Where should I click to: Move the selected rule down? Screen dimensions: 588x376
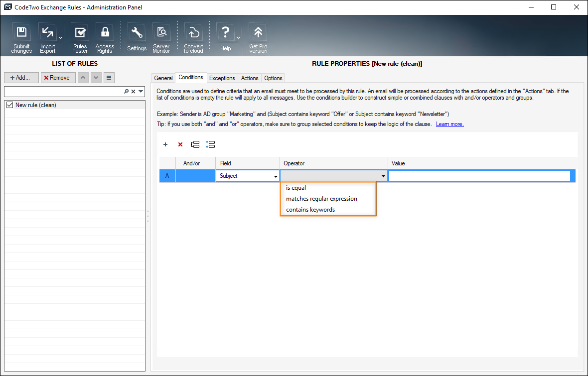96,78
